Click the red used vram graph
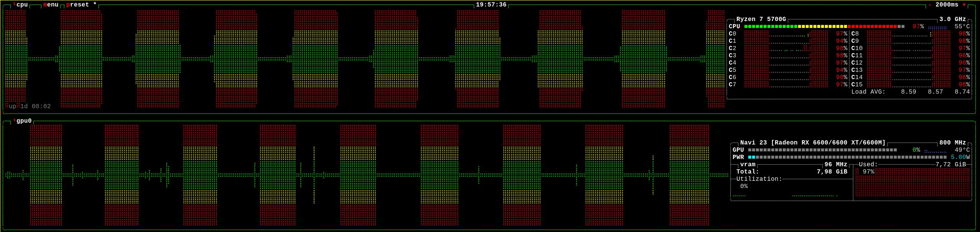The image size is (980, 232). coord(913,183)
